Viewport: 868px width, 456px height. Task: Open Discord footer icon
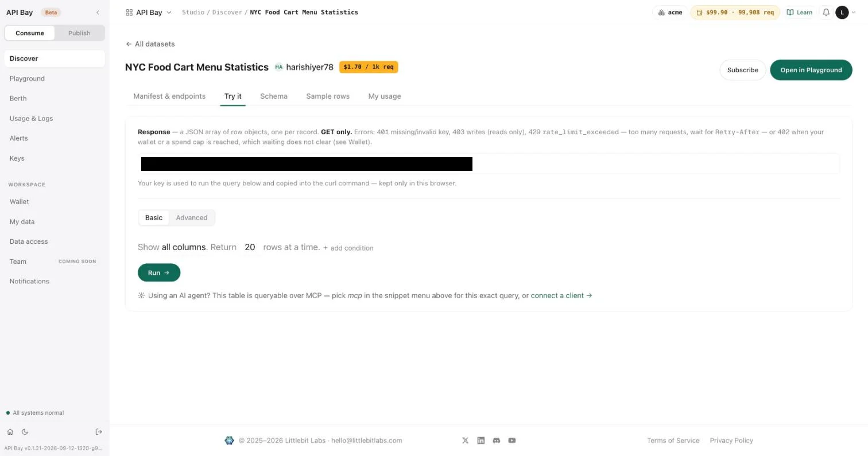coord(496,441)
